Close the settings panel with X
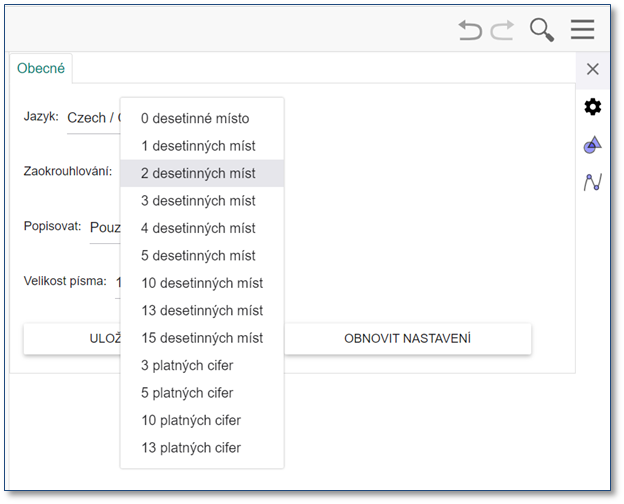This screenshot has height=504, width=624. pos(593,69)
